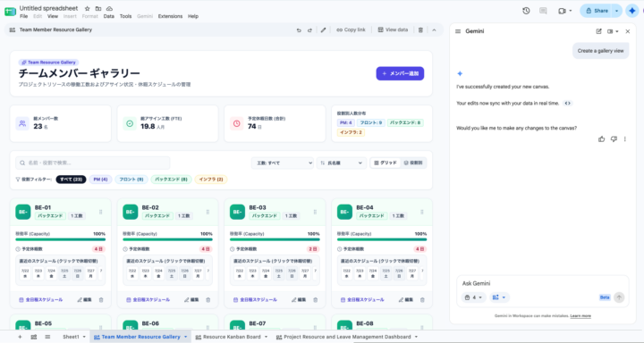Focus the 名前・役割で検索 search field
Image resolution: width=644 pixels, height=343 pixels.
(93, 163)
